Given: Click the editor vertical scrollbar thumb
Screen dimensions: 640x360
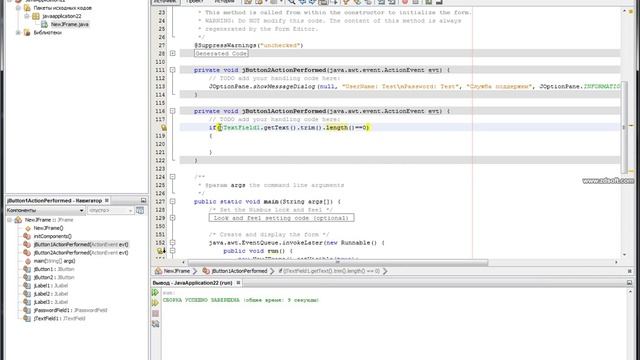Looking at the screenshot, I should [x=624, y=127].
